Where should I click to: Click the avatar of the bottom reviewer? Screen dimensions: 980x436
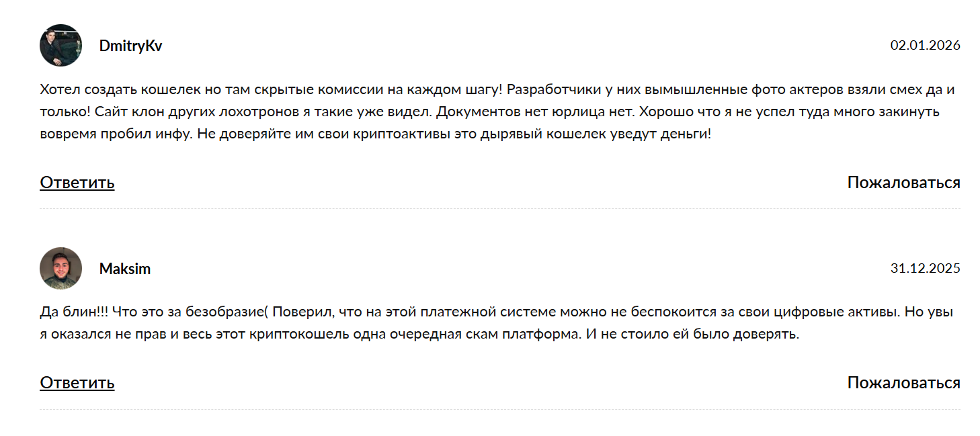click(60, 268)
